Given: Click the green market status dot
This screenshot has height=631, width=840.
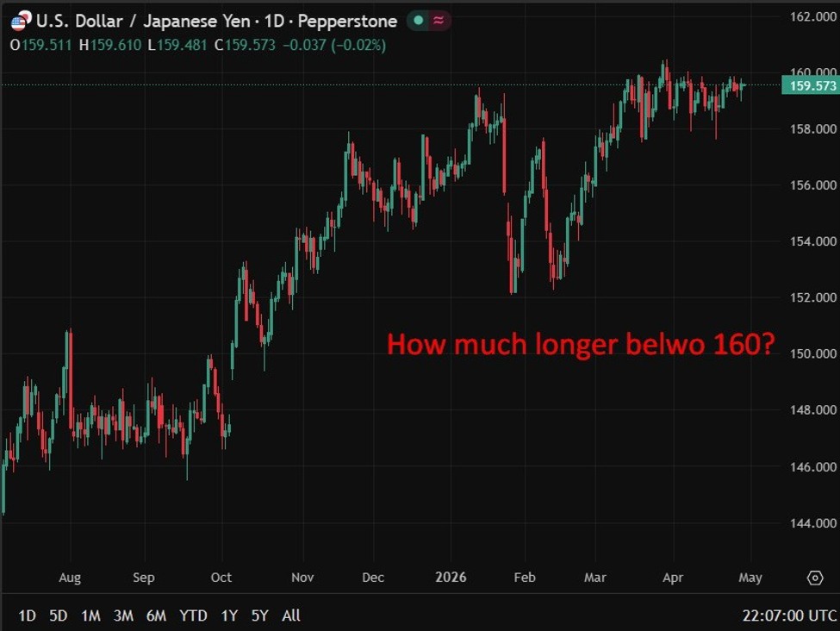Looking at the screenshot, I should click(418, 21).
